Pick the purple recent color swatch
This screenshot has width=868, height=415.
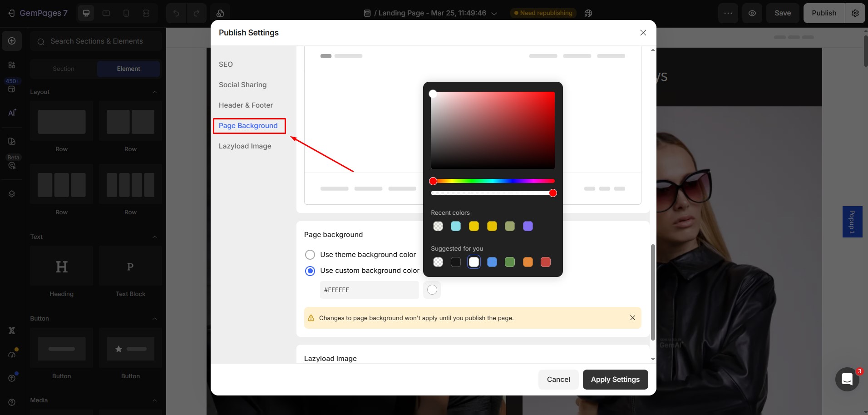pos(528,226)
